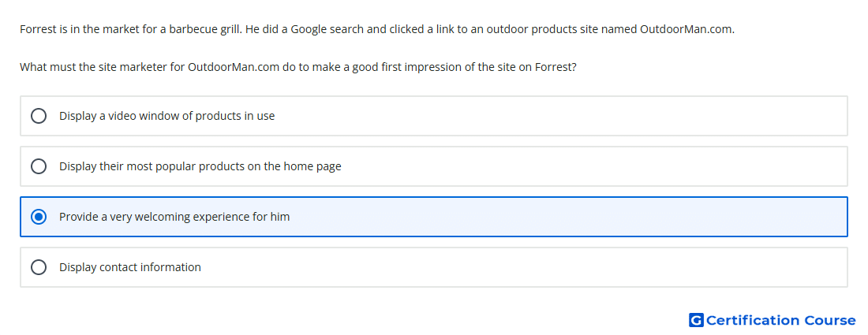Click the OutdoorMan.com name in the scenario sentence
The height and width of the screenshot is (335, 868).
click(687, 29)
